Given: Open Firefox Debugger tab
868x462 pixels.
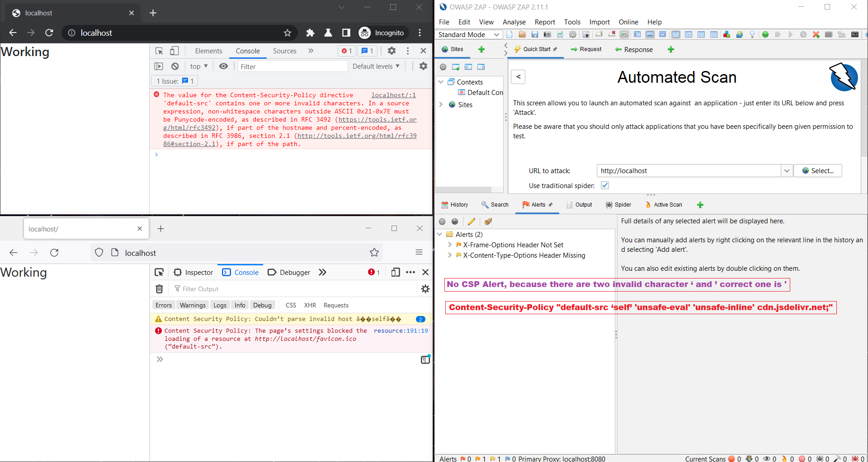Looking at the screenshot, I should click(289, 272).
